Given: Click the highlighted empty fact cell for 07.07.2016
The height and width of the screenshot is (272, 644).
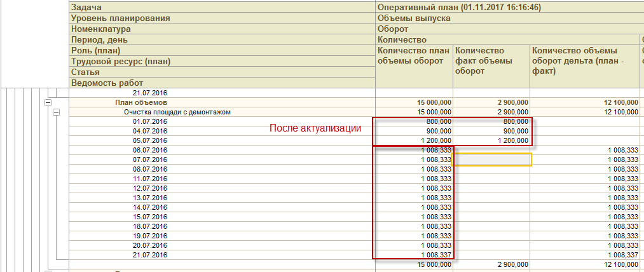Looking at the screenshot, I should pyautogui.click(x=491, y=160).
